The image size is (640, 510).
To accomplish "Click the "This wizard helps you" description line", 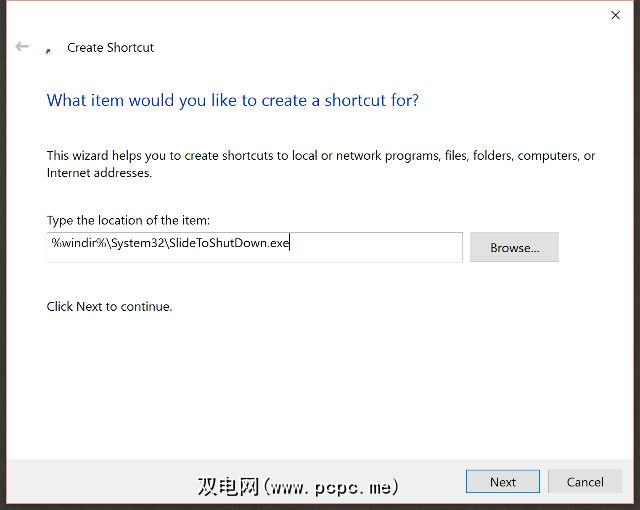I will click(x=321, y=156).
